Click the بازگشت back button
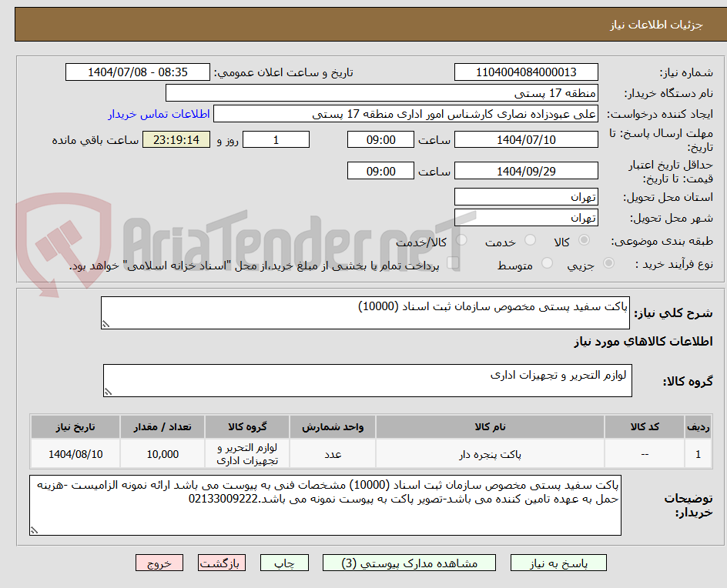Image resolution: width=727 pixels, height=588 pixels. pos(222,563)
